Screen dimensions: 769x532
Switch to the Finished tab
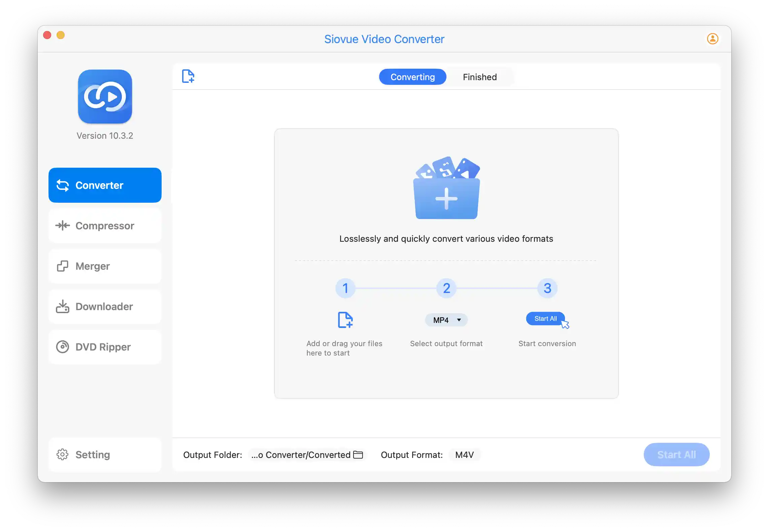(x=480, y=77)
